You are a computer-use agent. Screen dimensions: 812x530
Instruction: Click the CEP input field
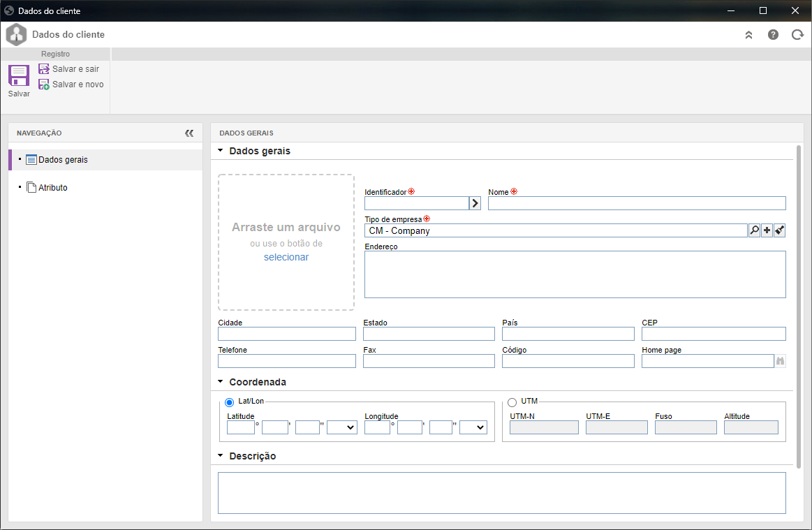[714, 334]
